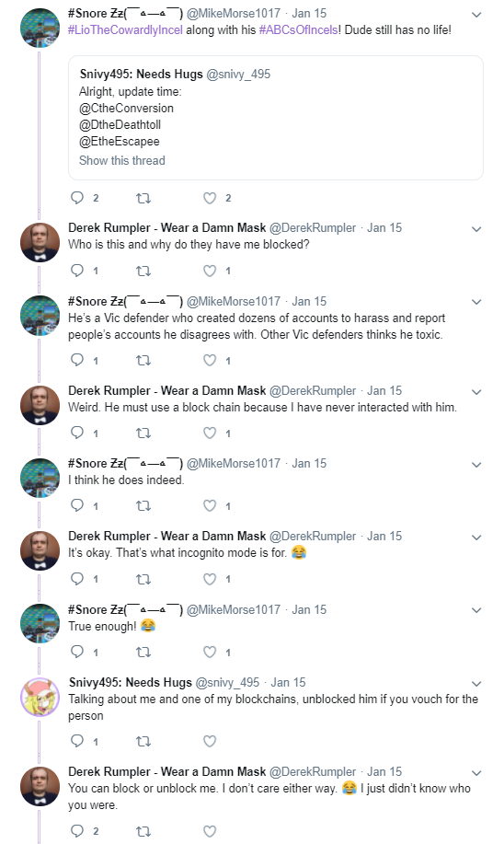Like the tweet "Who is this and why do they have me blocked?"

(x=210, y=271)
